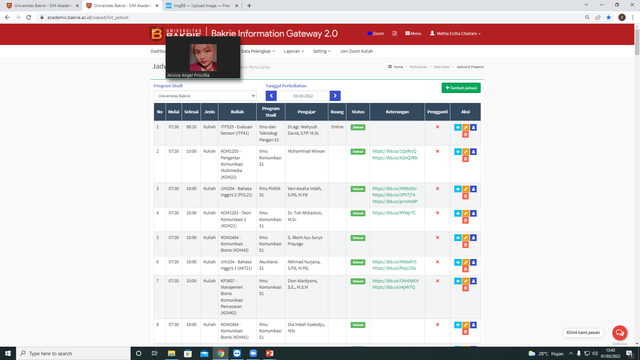
Task: Edit KOM1201 Teori Komunikasi with pencil icon
Action: [x=465, y=213]
